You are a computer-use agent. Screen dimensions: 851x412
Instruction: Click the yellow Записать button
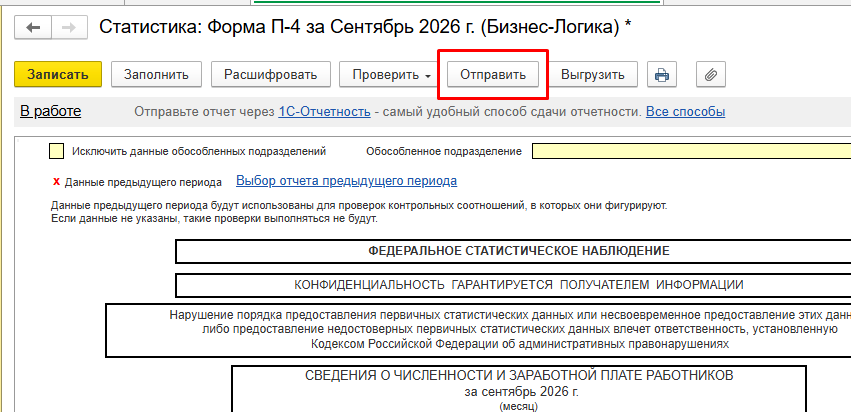(58, 74)
